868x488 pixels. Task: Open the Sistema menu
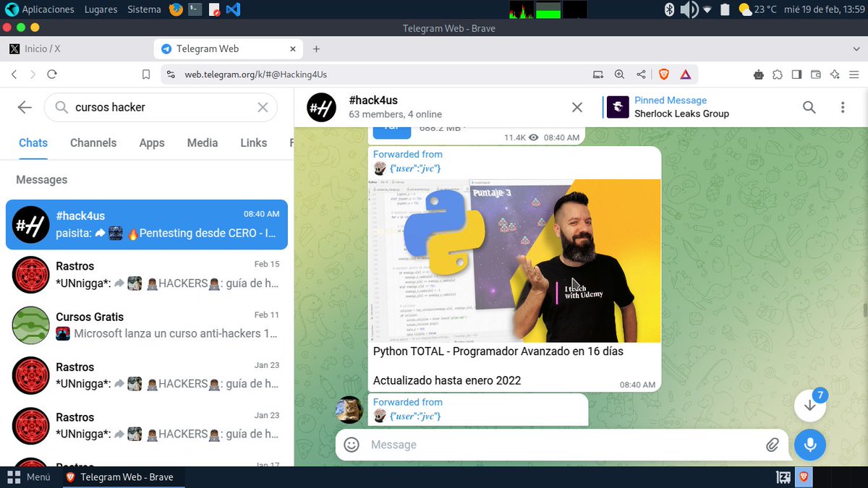tap(144, 9)
